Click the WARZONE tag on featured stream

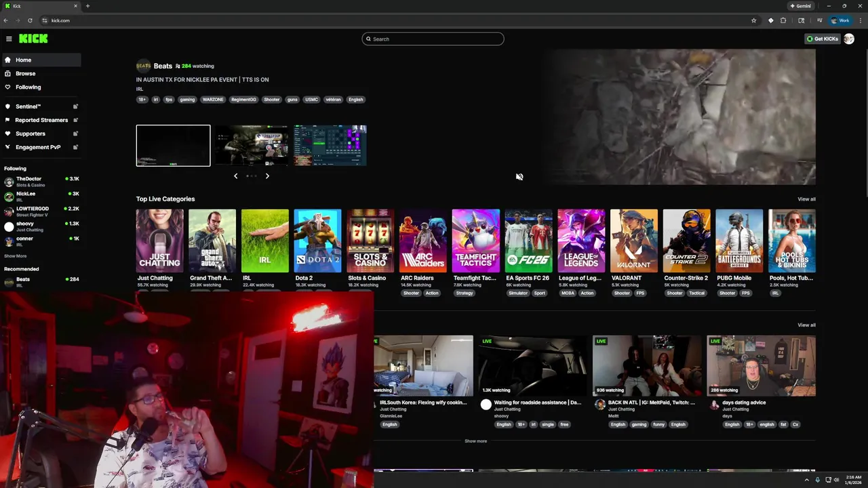coord(213,100)
